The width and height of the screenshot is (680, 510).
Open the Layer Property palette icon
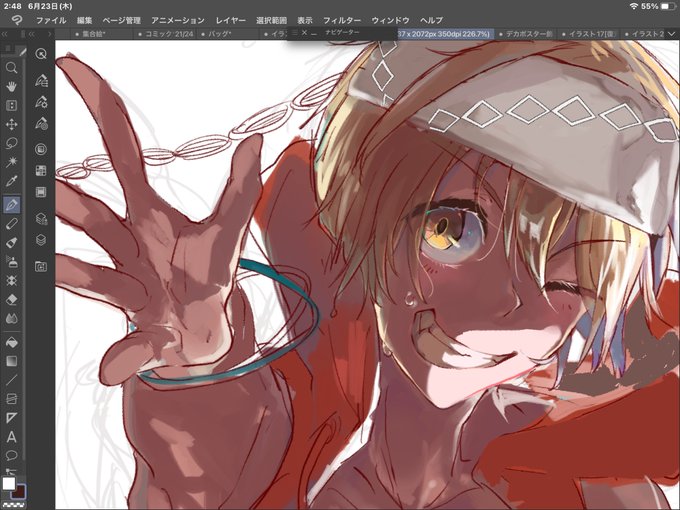coord(41,219)
